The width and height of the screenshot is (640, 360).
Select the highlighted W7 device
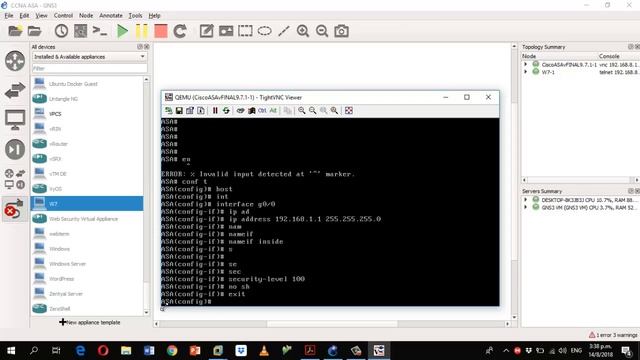point(87,204)
